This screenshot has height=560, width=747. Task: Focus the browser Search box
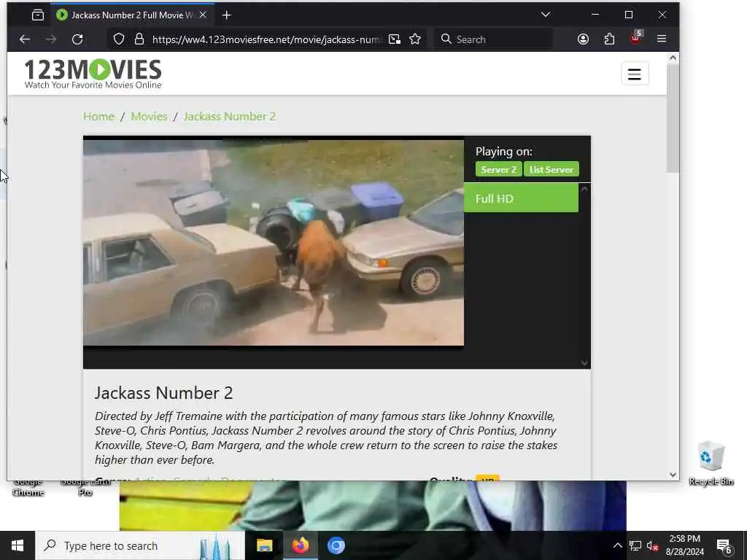[493, 39]
